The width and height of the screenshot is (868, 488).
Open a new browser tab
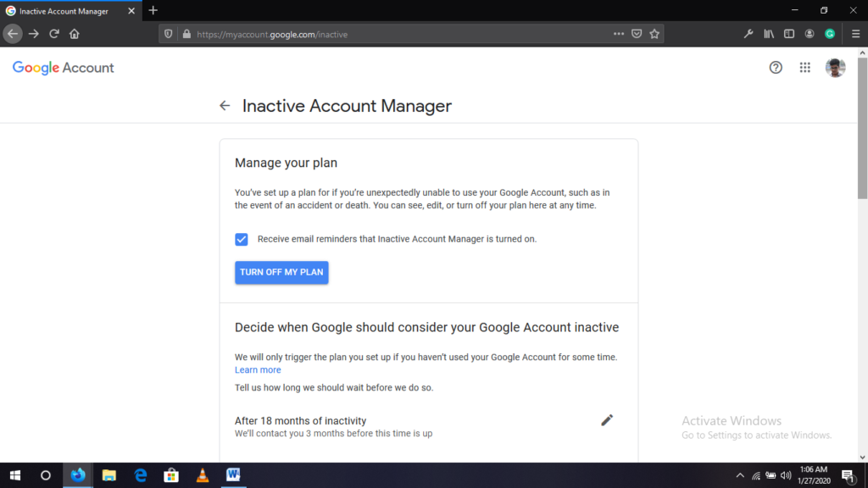(x=153, y=10)
